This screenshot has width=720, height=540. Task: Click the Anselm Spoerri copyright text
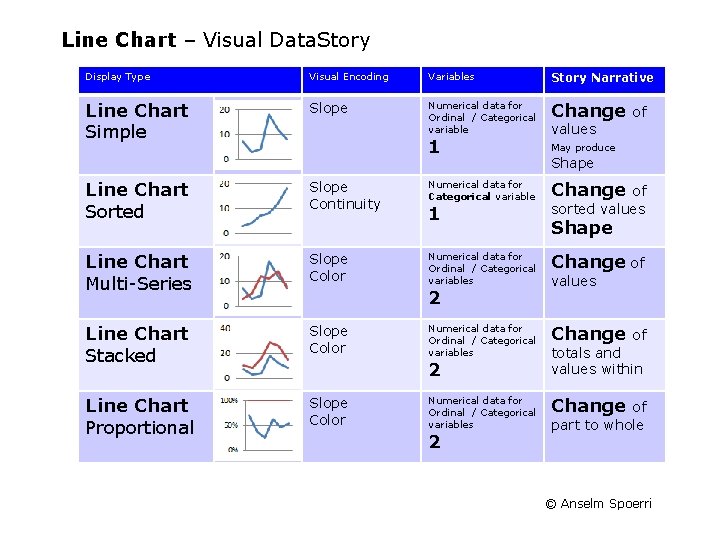point(598,503)
